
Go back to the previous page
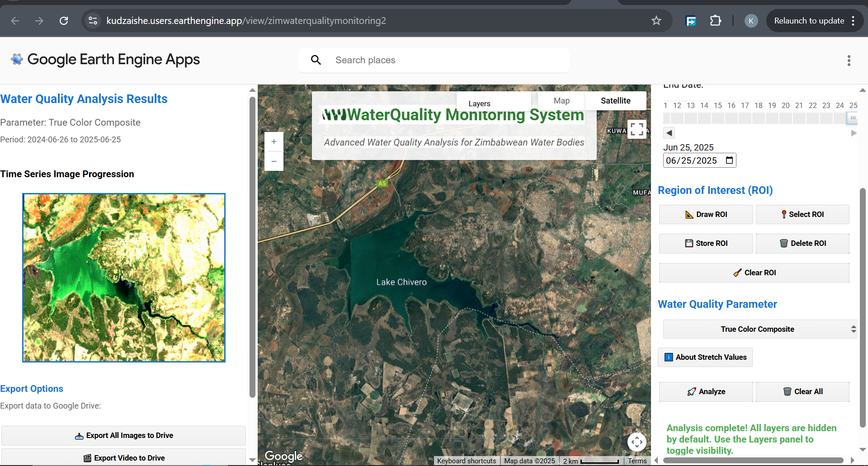15,21
